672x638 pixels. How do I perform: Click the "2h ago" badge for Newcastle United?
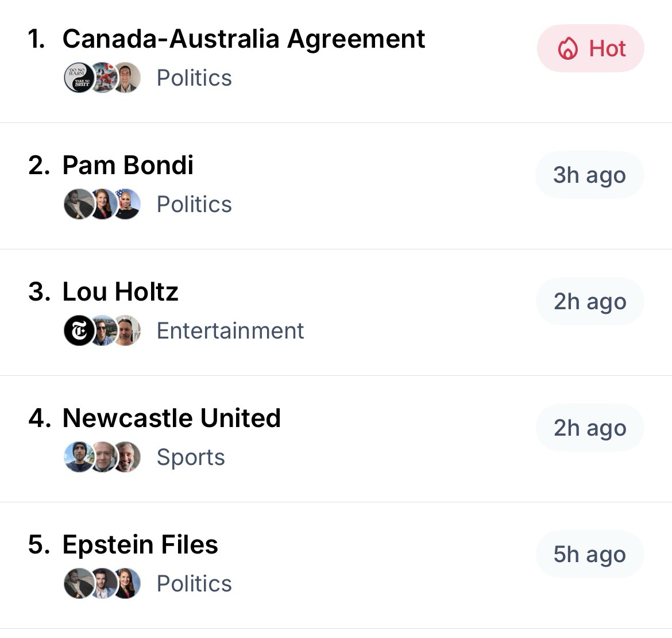point(589,428)
